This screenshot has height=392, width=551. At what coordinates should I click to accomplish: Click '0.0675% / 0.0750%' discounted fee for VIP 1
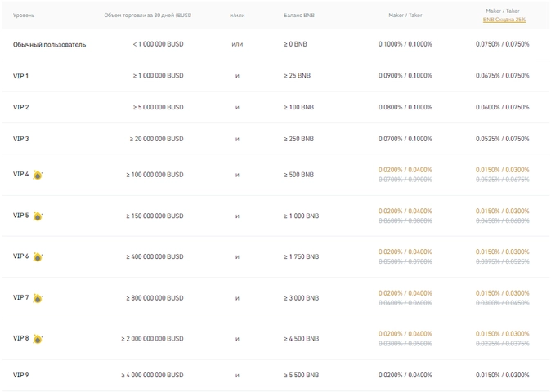click(x=503, y=76)
